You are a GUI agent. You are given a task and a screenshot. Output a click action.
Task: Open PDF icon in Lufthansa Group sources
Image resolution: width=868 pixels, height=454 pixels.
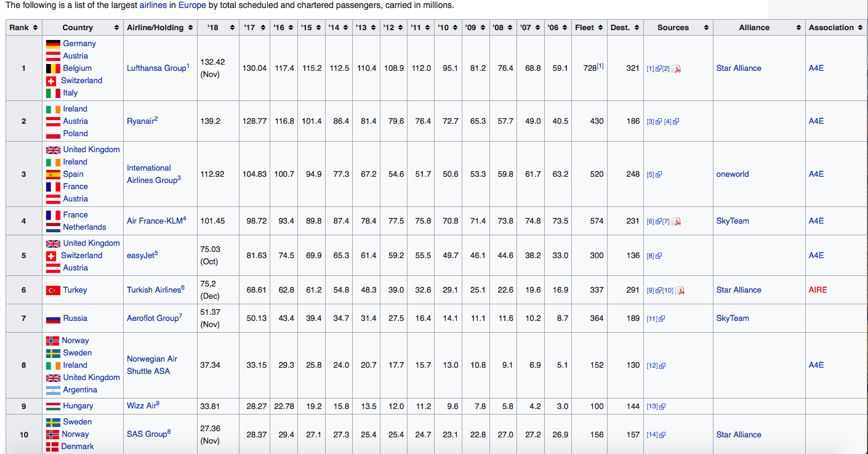[676, 68]
